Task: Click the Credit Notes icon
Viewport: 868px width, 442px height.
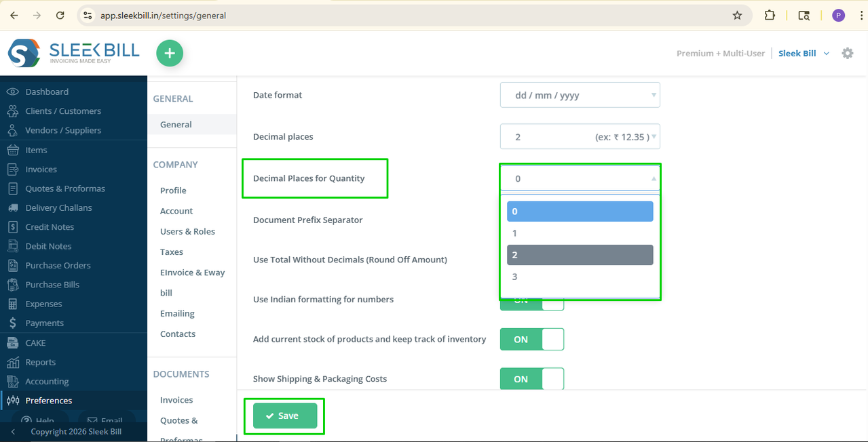Action: tap(12, 226)
